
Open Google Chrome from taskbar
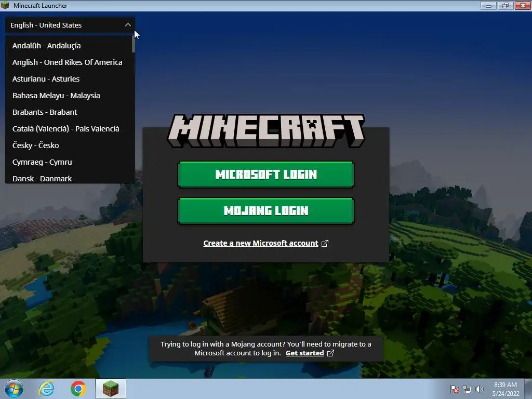click(x=78, y=389)
